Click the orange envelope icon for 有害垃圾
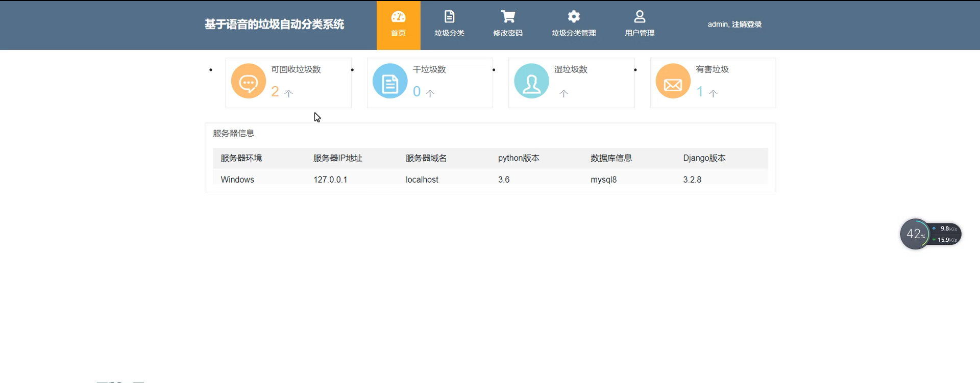980x383 pixels. [x=673, y=81]
